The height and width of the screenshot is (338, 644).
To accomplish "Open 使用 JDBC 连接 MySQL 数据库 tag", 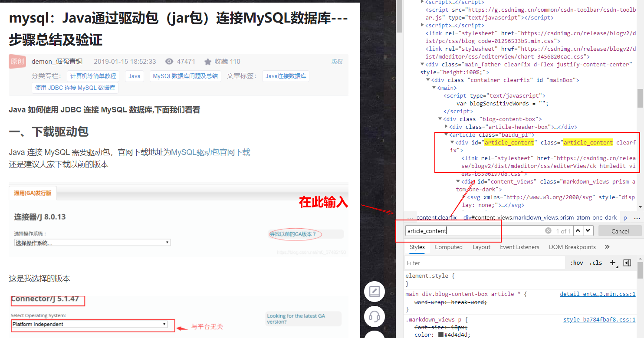I will coord(75,88).
